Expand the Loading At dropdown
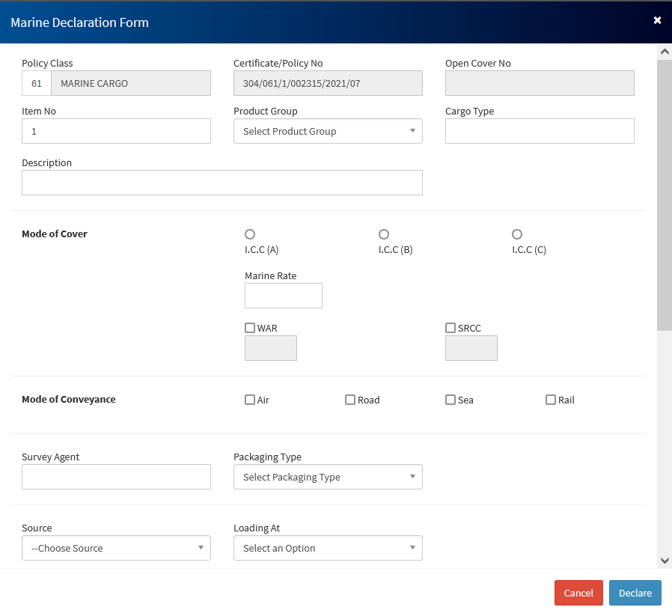This screenshot has height=616, width=672. pos(328,548)
